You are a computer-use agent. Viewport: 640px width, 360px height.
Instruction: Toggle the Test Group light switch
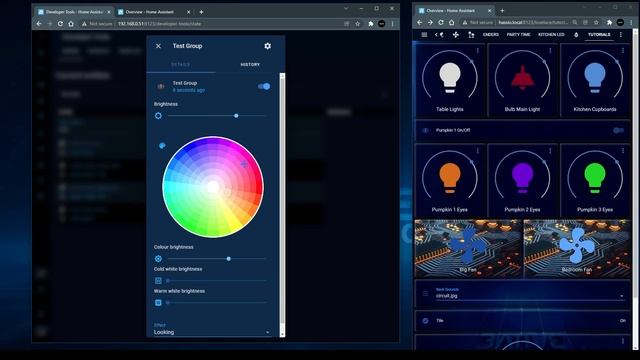tap(264, 86)
